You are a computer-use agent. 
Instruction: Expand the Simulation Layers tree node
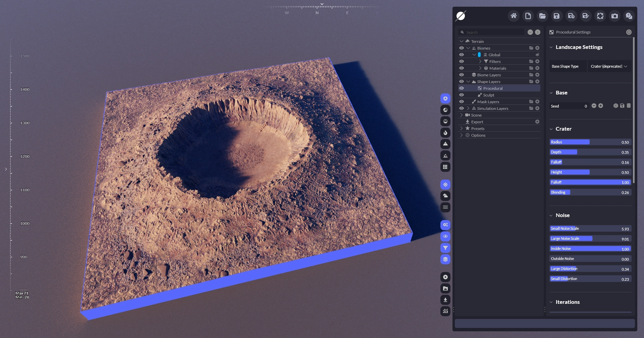[x=468, y=109]
